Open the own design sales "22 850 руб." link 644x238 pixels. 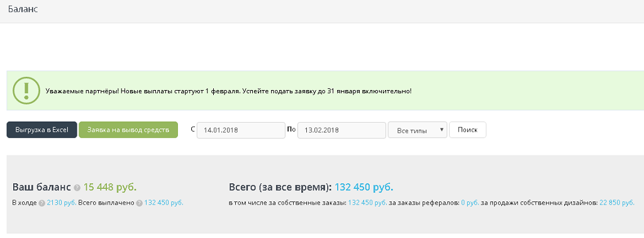pos(617,203)
